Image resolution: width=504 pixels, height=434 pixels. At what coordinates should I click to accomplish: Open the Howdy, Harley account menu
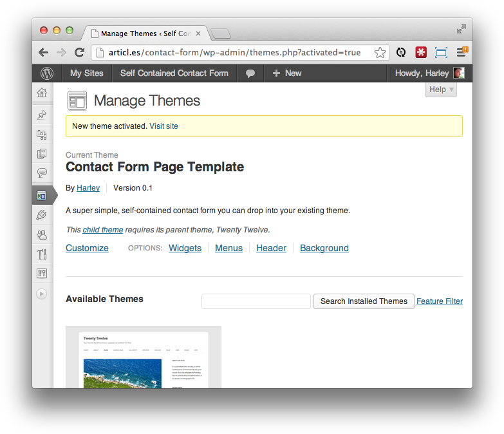click(x=429, y=73)
